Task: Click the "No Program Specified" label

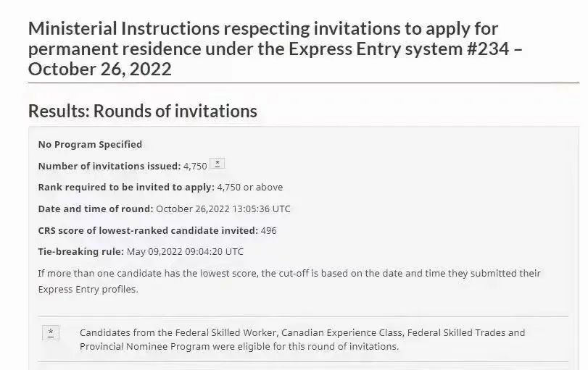Action: 90,144
